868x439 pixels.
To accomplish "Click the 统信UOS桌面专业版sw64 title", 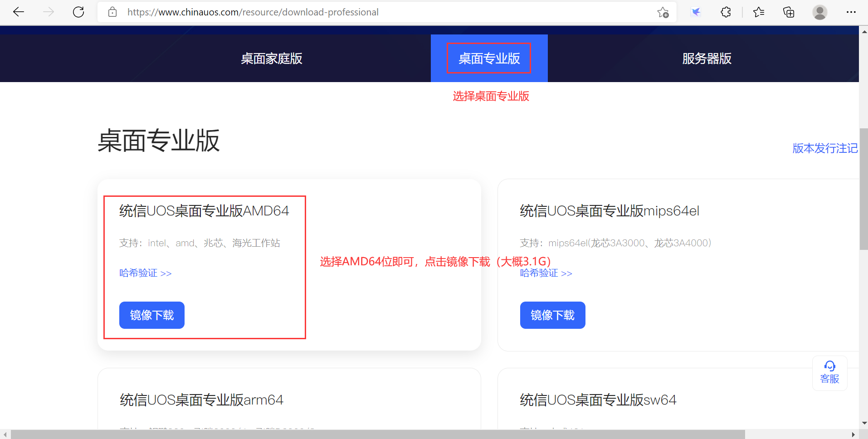I will [598, 400].
